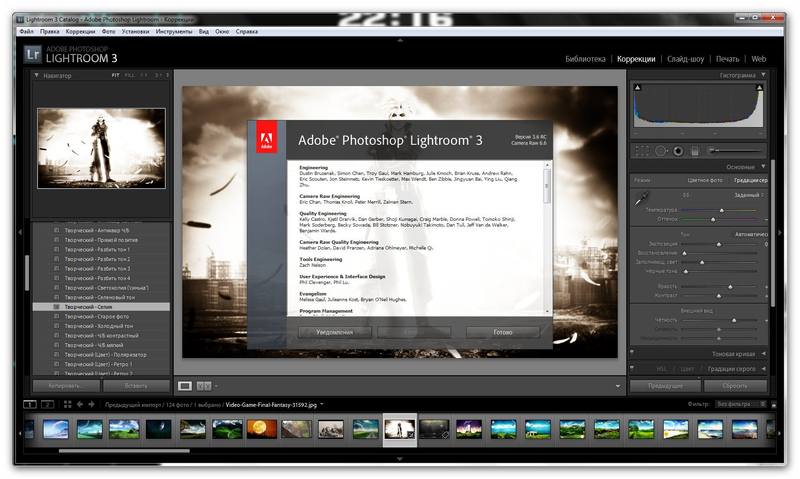The height and width of the screenshot is (479, 800).
Task: Toggle Градации серого panel on/off switch
Action: [x=633, y=367]
